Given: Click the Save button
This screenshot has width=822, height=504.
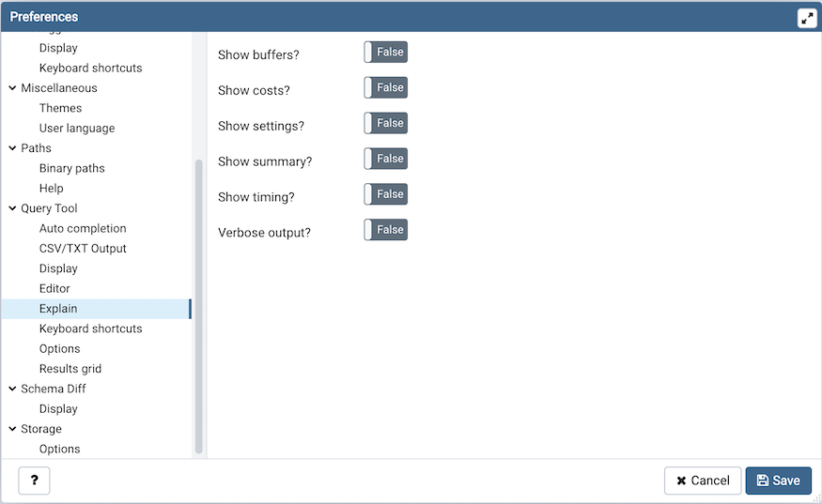Looking at the screenshot, I should pos(778,481).
